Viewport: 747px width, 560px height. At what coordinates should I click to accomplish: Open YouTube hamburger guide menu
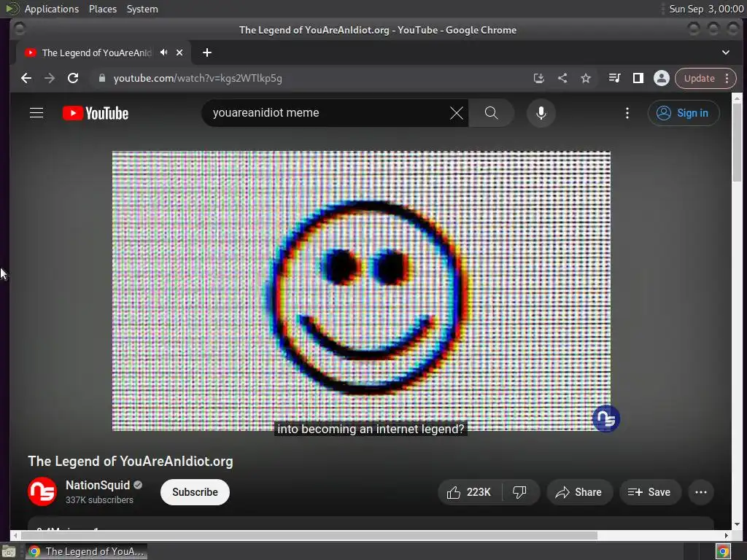coord(36,113)
